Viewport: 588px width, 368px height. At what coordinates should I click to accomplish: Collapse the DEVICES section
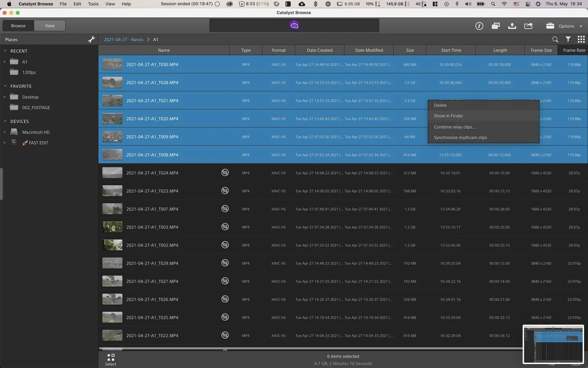click(5, 121)
